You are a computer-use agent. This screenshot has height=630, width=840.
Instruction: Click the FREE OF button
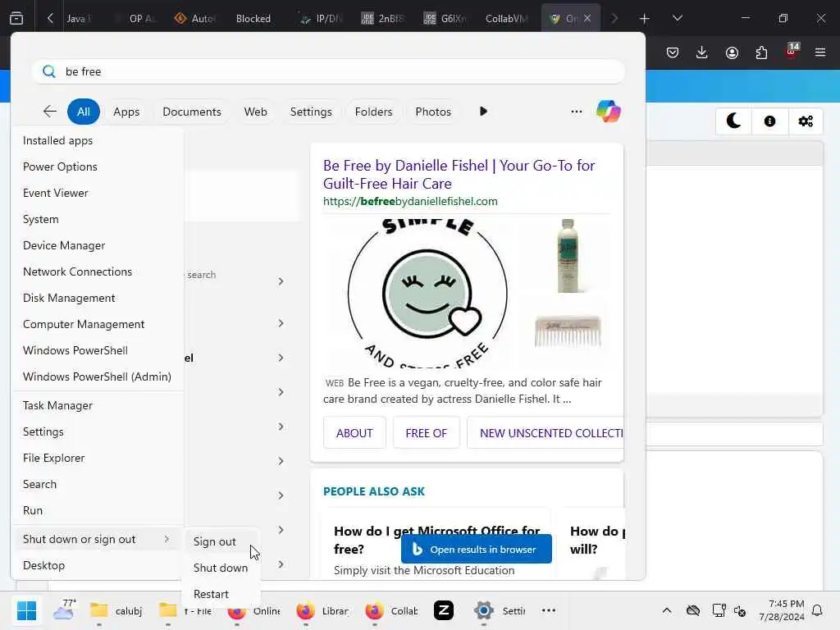(x=426, y=433)
